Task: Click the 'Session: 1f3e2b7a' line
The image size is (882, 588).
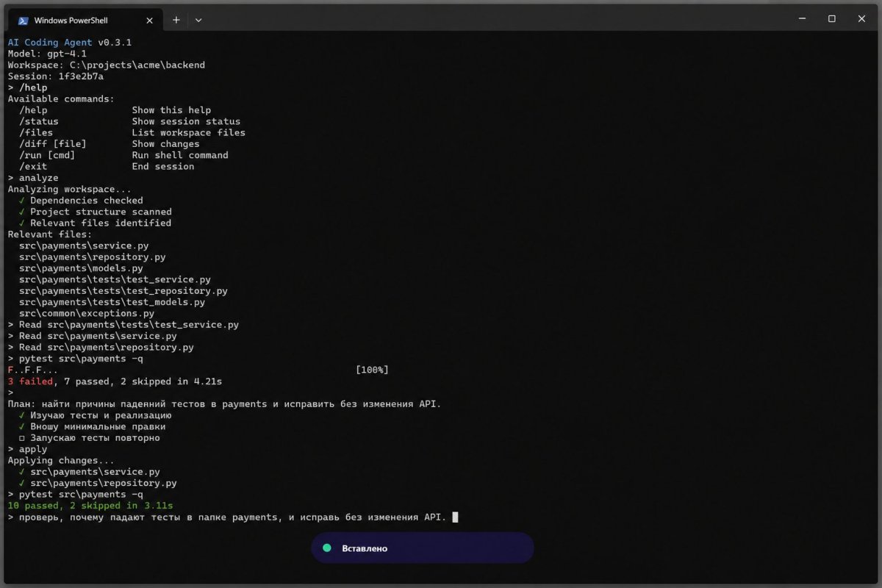Action: (56, 76)
